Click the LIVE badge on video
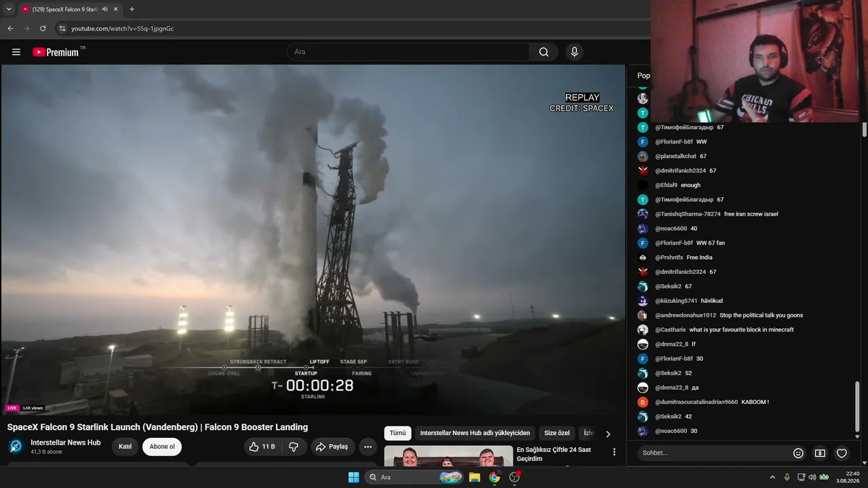 click(12, 408)
